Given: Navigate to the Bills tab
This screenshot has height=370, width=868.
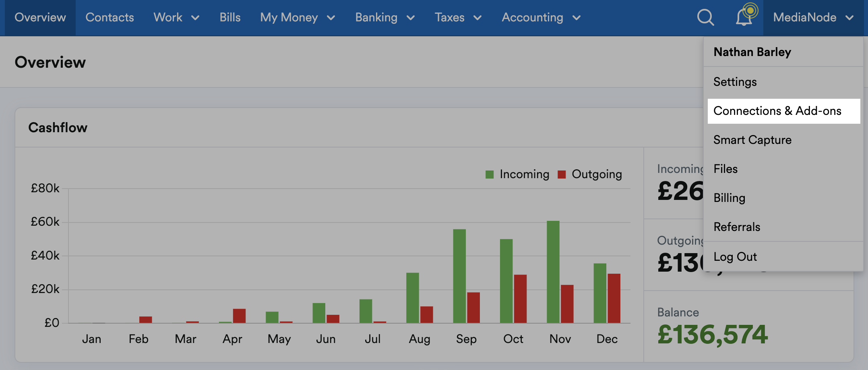Looking at the screenshot, I should (230, 17).
